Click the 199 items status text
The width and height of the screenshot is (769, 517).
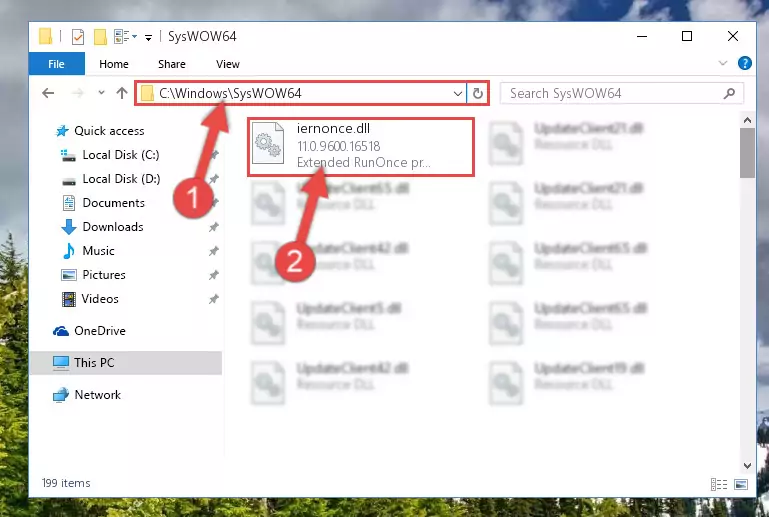pyautogui.click(x=66, y=483)
